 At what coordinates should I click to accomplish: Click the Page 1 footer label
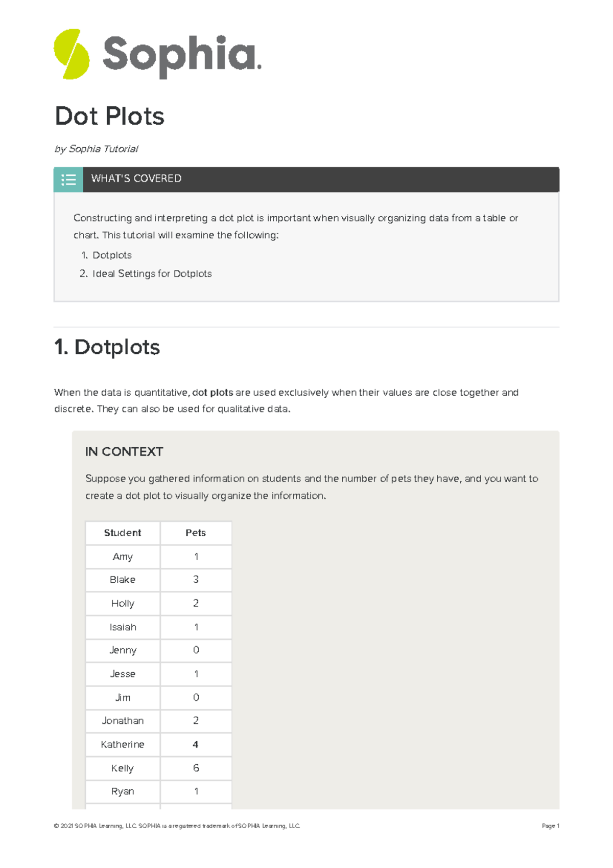point(550,826)
